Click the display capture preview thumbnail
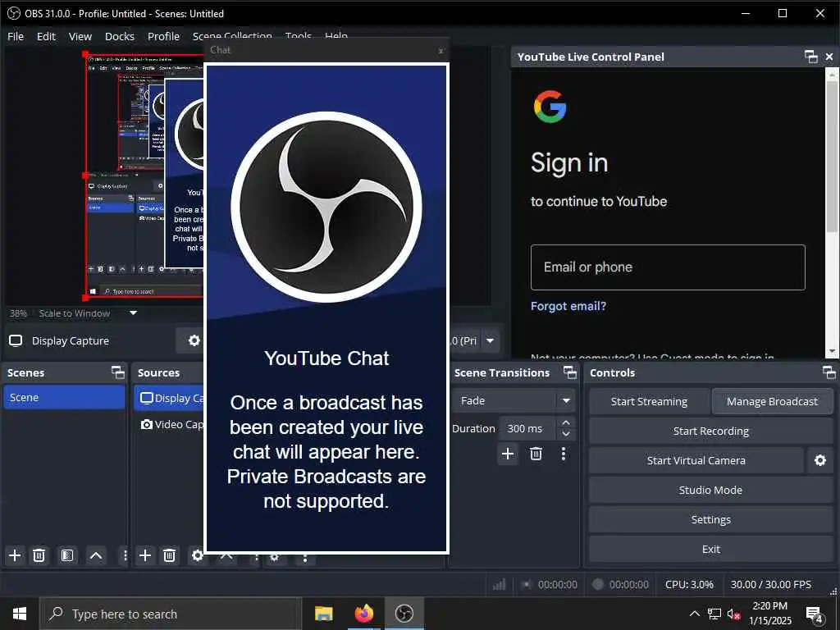840x630 pixels. point(144,176)
